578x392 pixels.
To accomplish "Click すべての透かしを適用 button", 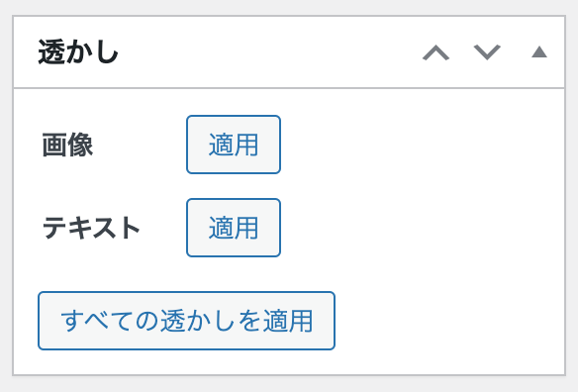I will 186,321.
